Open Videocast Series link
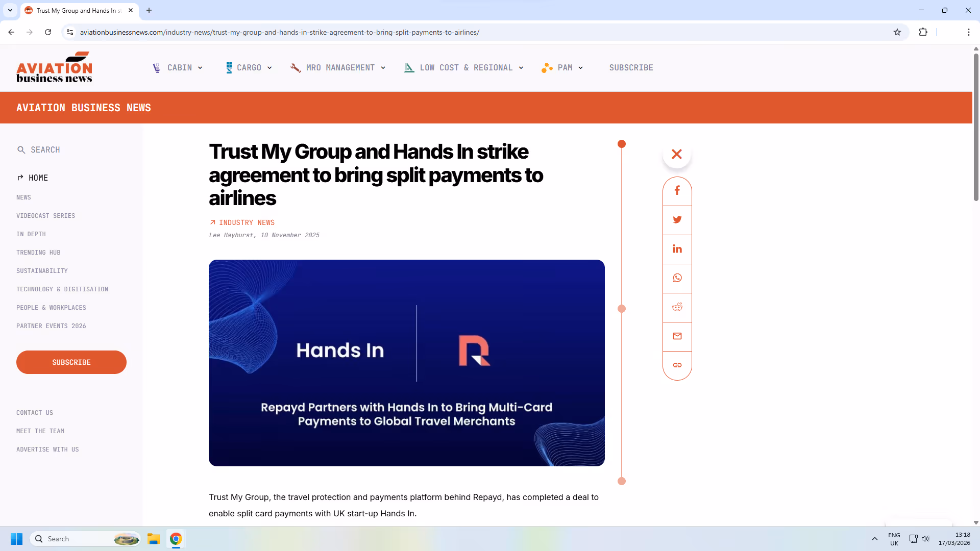The height and width of the screenshot is (551, 980). (45, 216)
